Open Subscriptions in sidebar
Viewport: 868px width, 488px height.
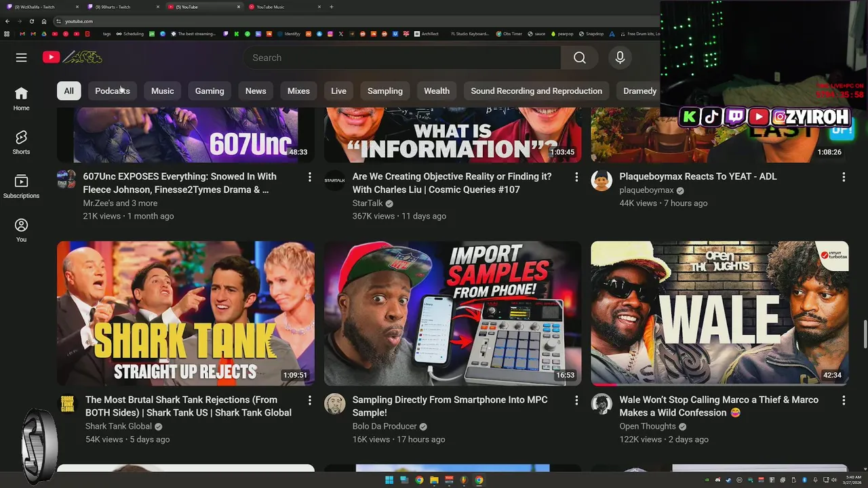(21, 186)
